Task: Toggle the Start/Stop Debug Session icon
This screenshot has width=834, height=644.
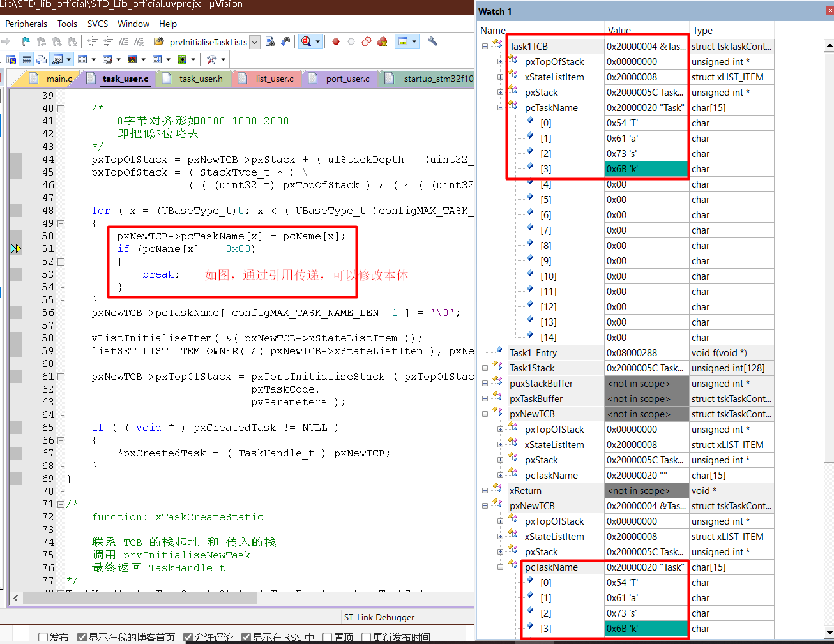Action: [306, 41]
